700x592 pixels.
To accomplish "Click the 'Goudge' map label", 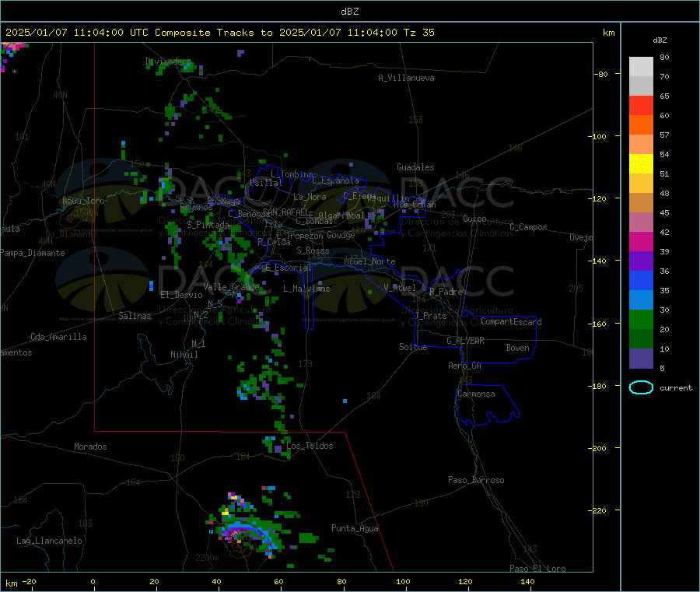I will [341, 235].
